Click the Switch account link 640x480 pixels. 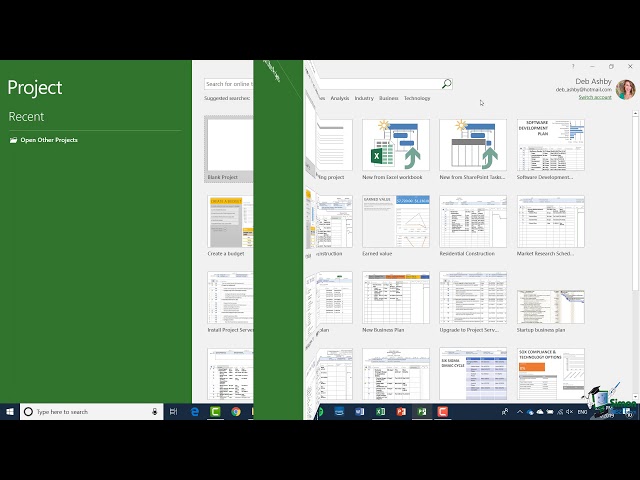tap(595, 97)
